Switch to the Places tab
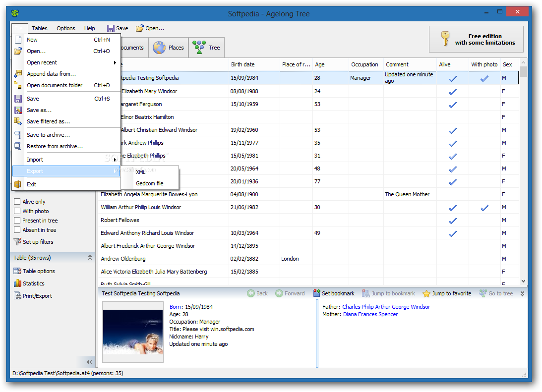The width and height of the screenshot is (542, 392). (169, 48)
